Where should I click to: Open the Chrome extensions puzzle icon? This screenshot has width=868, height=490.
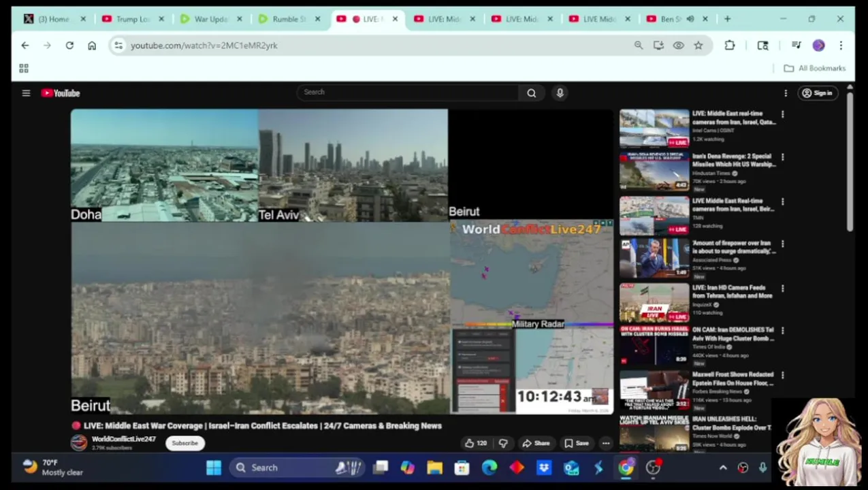[730, 46]
